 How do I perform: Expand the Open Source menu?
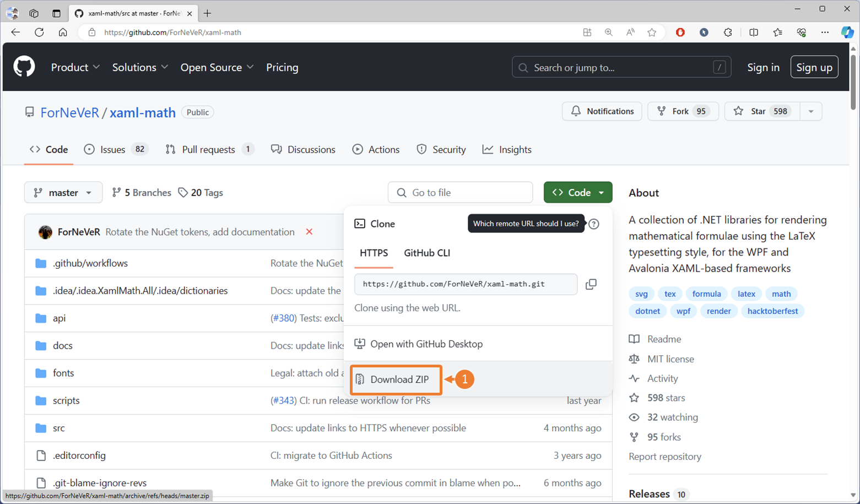pos(217,67)
